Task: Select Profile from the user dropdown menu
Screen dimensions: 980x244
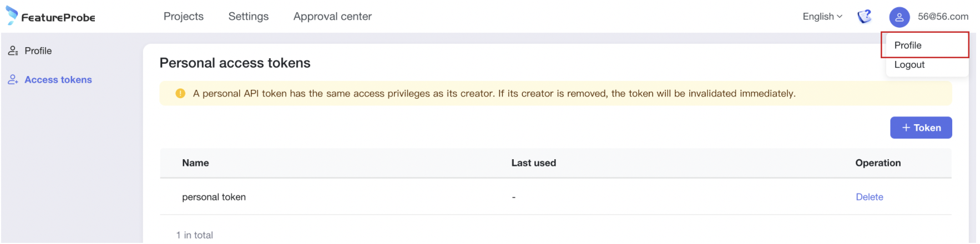Action: (908, 45)
